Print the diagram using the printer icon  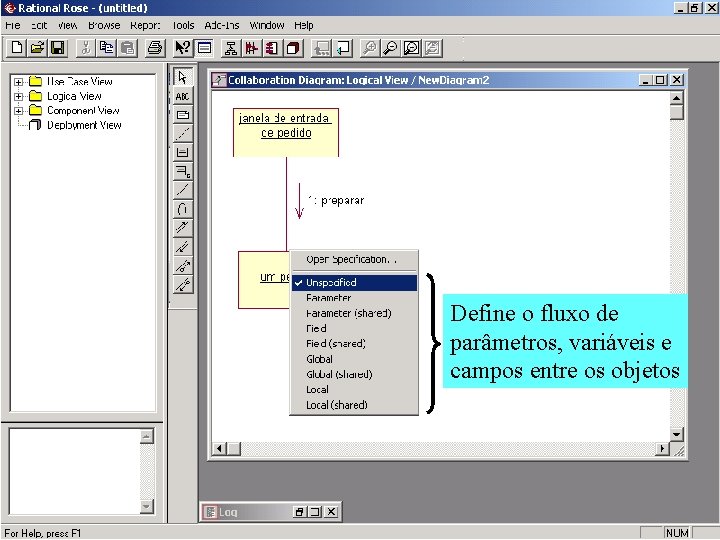(x=155, y=48)
